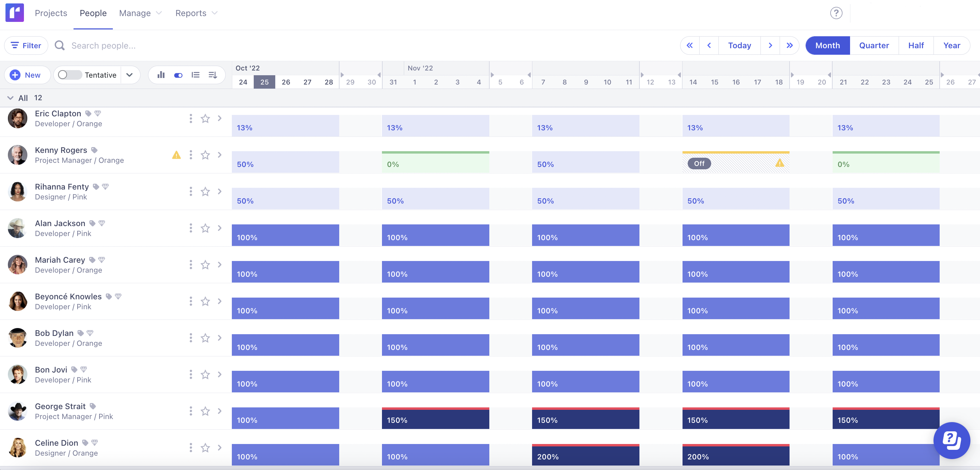Open the help question mark icon

click(836, 13)
